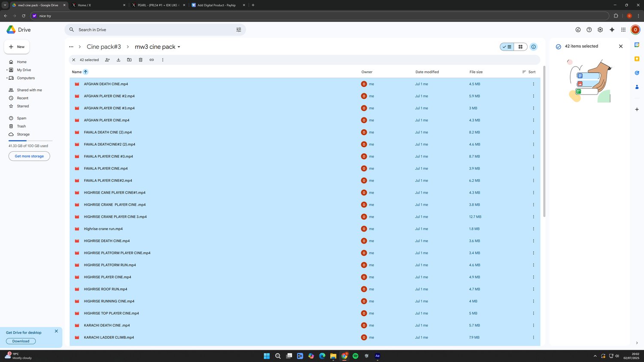Open more options for AFGHAN DEATH CINE.mp4
This screenshot has width=644, height=362.
click(x=533, y=84)
